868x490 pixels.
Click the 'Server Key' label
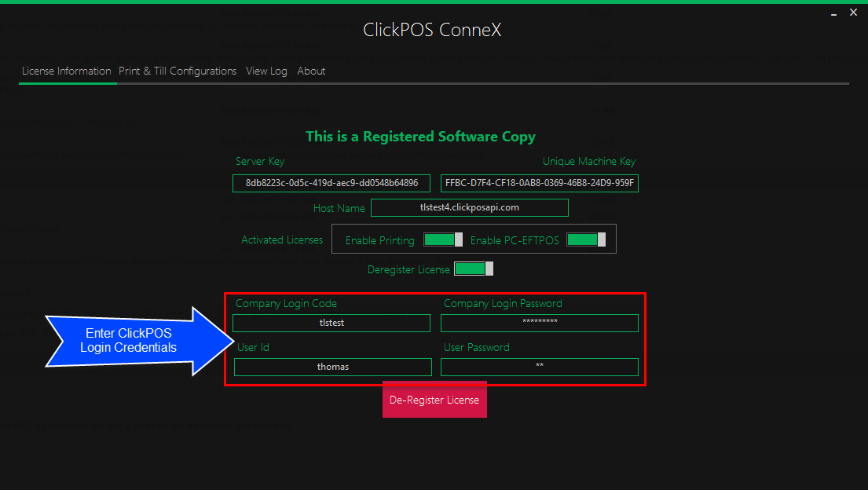click(x=260, y=161)
